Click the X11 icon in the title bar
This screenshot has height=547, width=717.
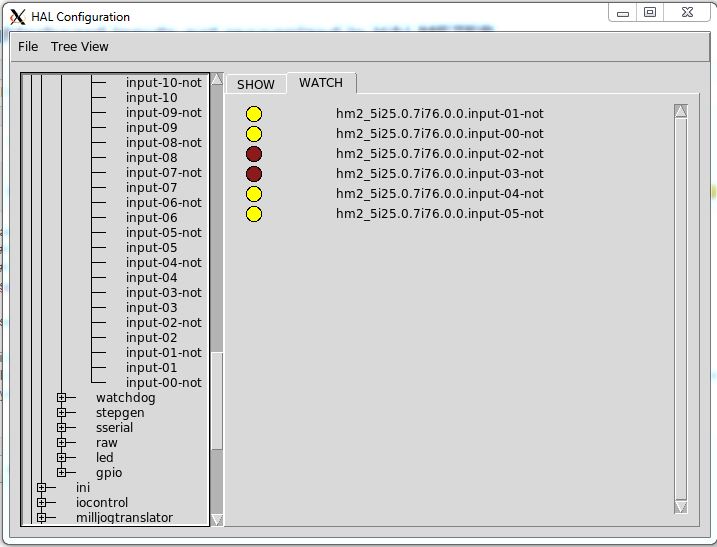pos(17,17)
